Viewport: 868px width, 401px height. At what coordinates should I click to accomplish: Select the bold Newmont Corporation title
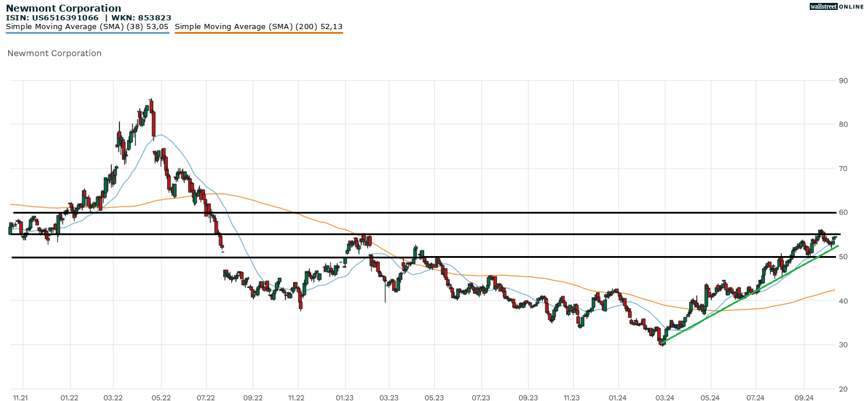[x=63, y=8]
